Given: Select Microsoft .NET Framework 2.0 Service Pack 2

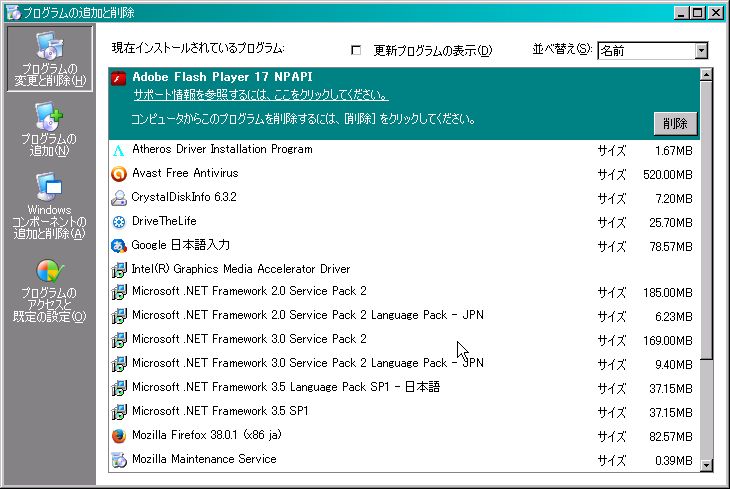Looking at the screenshot, I should (404, 292).
